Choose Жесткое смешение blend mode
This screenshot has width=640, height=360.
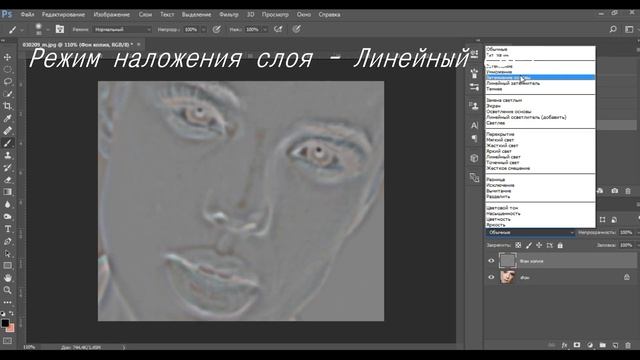pyautogui.click(x=540, y=168)
